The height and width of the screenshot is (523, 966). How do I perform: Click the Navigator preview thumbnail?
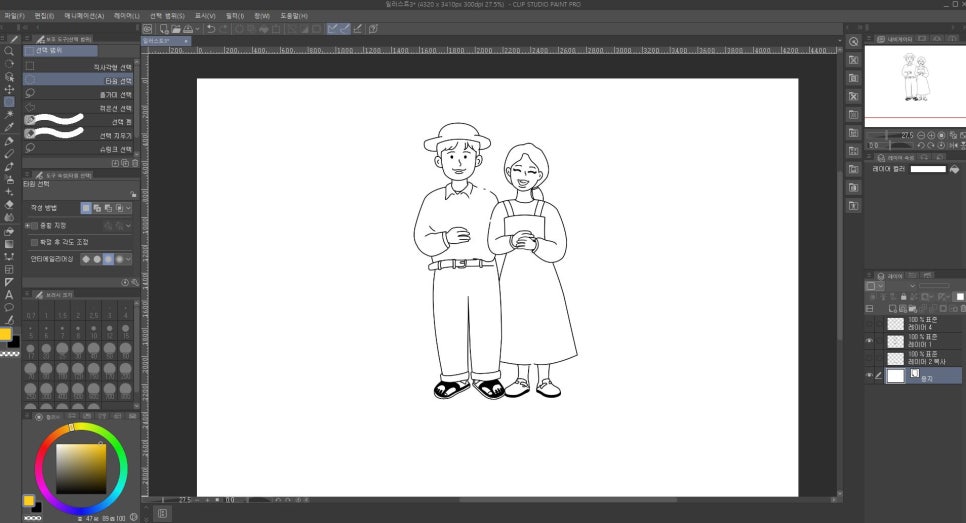tap(915, 86)
